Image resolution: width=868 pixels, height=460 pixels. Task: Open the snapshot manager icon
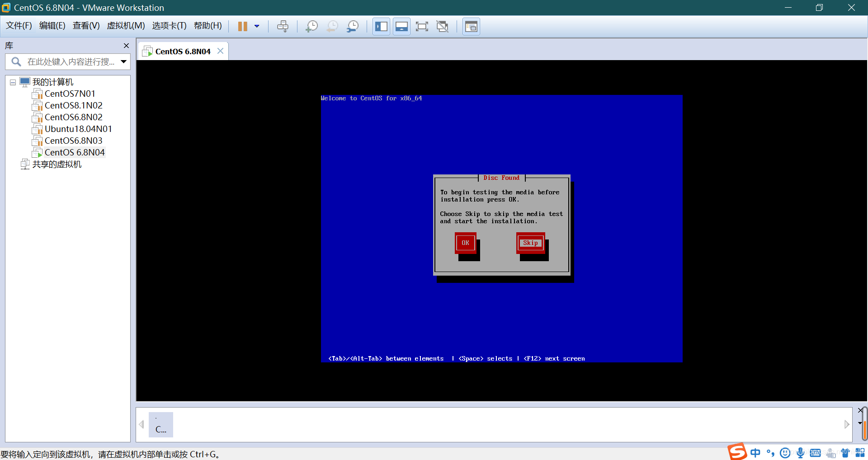click(x=353, y=26)
